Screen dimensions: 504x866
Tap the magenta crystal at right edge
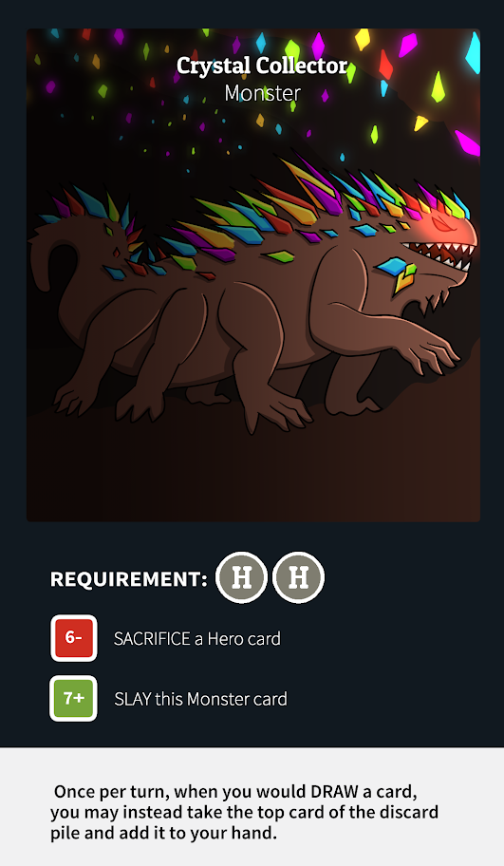(x=467, y=143)
